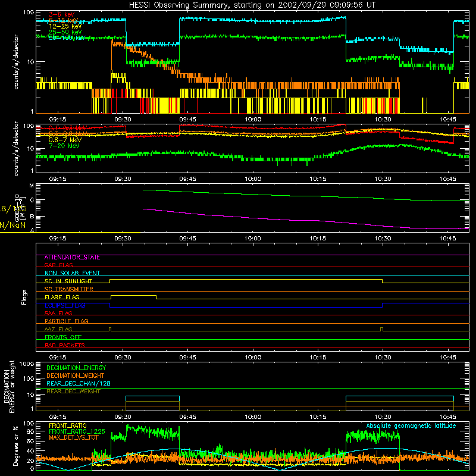The height and width of the screenshot is (476, 476).
Task: Click the 80 tick on the Degrees axis
Action: pyautogui.click(x=30, y=431)
